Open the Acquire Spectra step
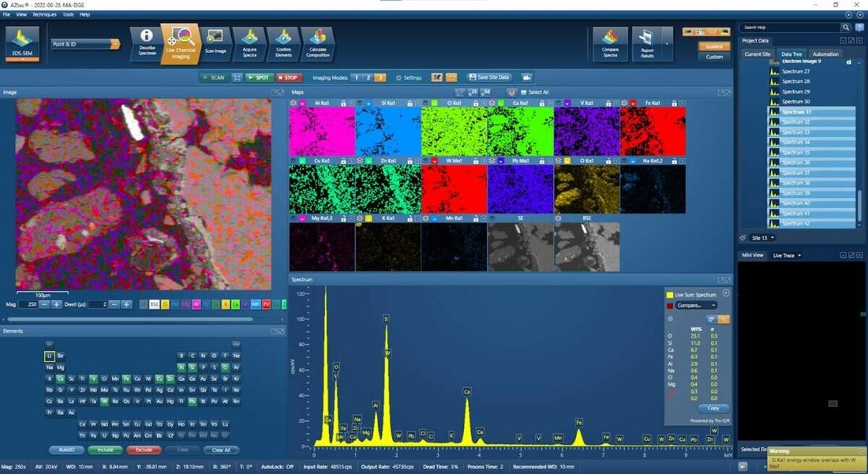This screenshot has height=474, width=868. point(250,41)
